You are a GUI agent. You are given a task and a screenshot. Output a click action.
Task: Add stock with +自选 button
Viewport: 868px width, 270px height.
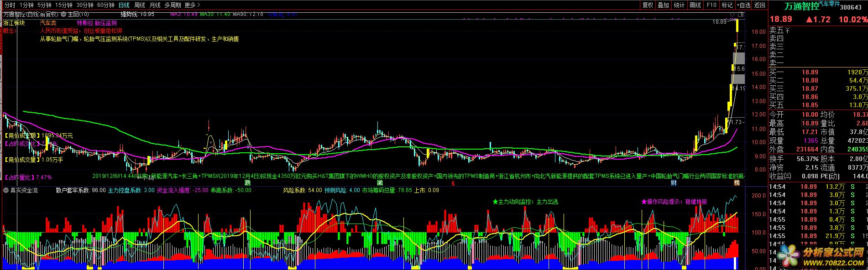click(x=743, y=5)
